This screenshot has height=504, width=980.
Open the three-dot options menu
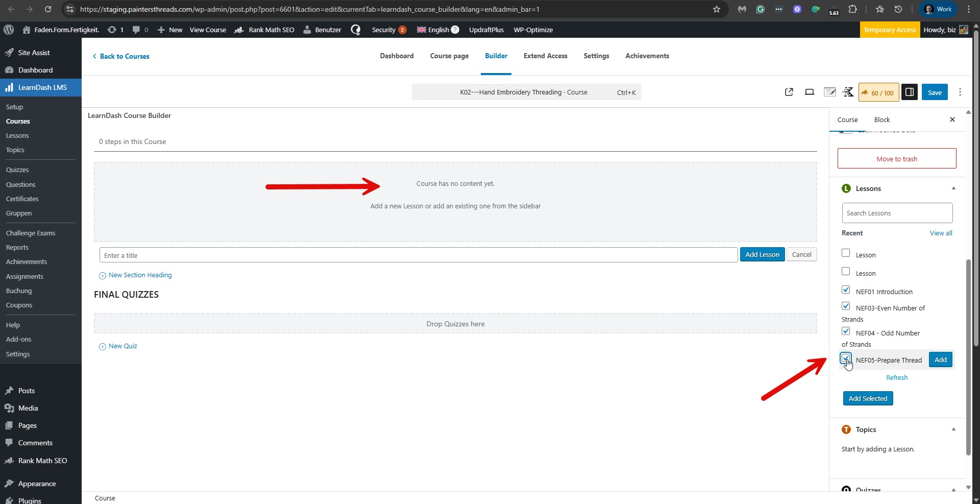(x=960, y=92)
